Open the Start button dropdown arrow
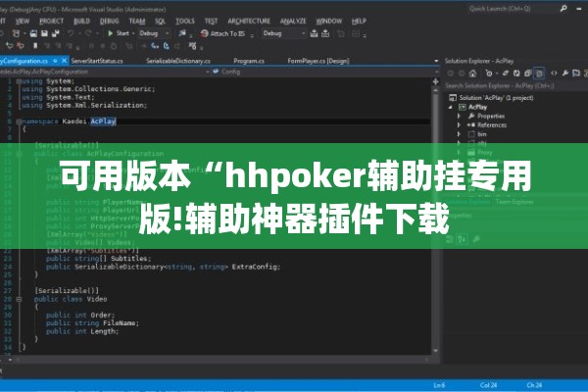The height and width of the screenshot is (392, 588). [x=133, y=33]
